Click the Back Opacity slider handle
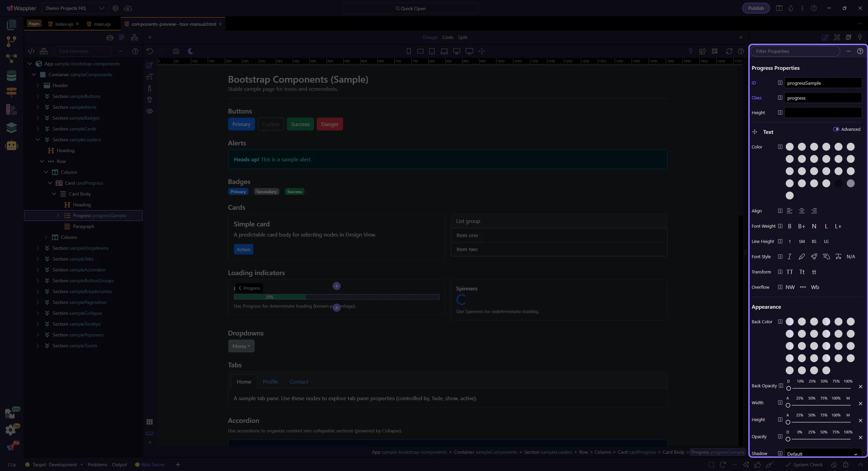868x471 pixels. click(789, 388)
